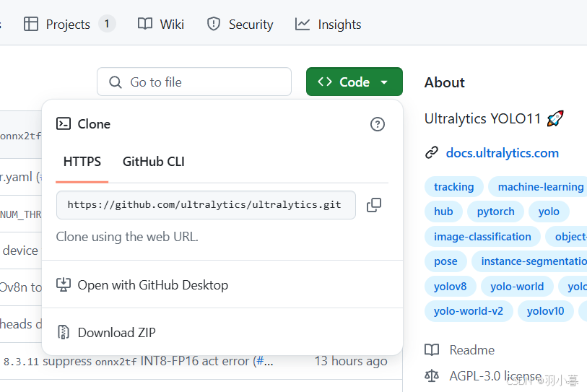Click the Clone using the web URL text

coord(127,237)
